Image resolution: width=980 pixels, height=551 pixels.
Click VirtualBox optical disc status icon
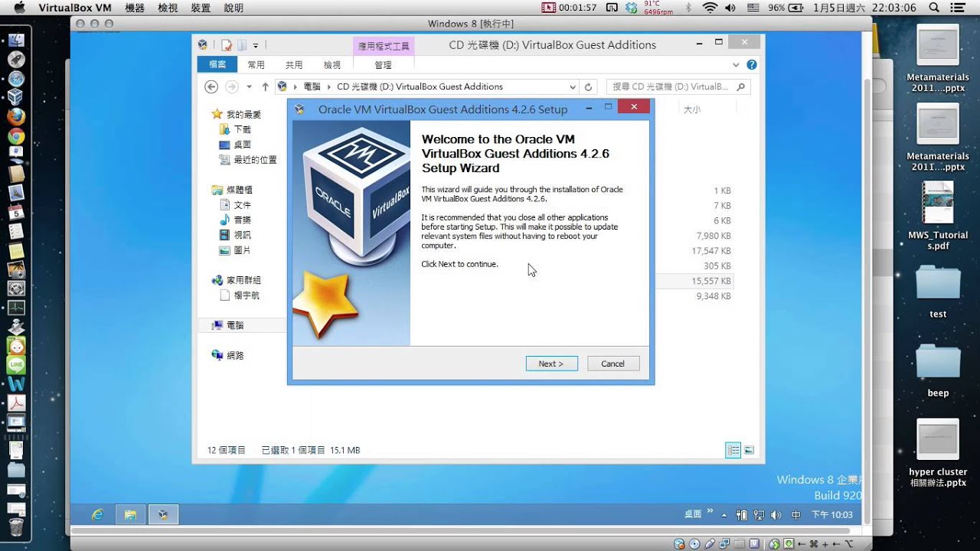(694, 544)
